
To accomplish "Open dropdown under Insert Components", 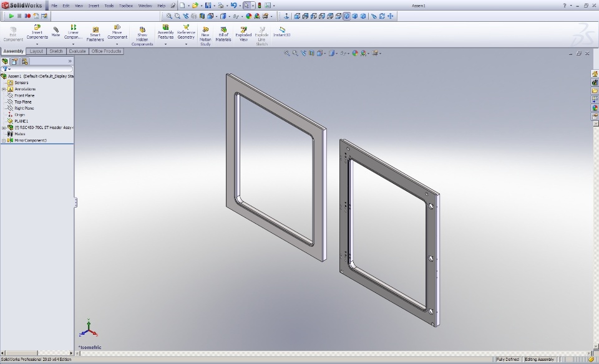I will coord(37,44).
